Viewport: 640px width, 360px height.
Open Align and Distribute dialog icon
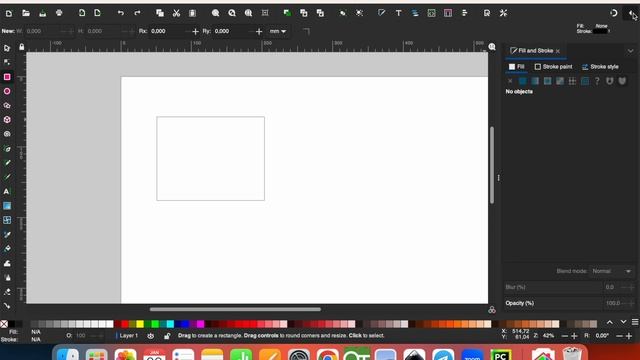pyautogui.click(x=464, y=13)
